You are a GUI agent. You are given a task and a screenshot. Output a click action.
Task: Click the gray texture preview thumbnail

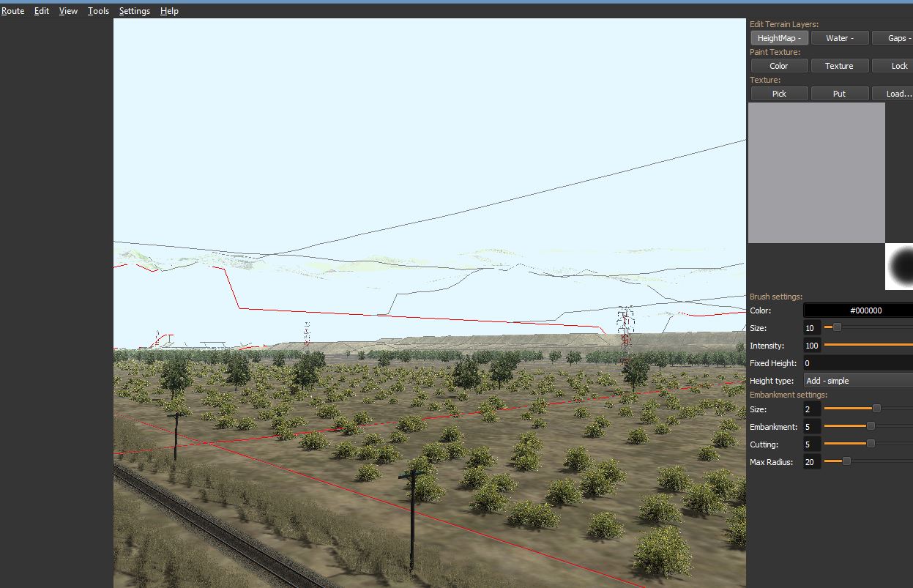pos(816,173)
